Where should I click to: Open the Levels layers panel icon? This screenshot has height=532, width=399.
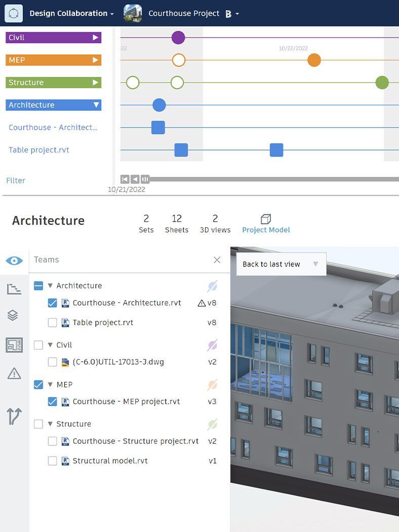(13, 315)
